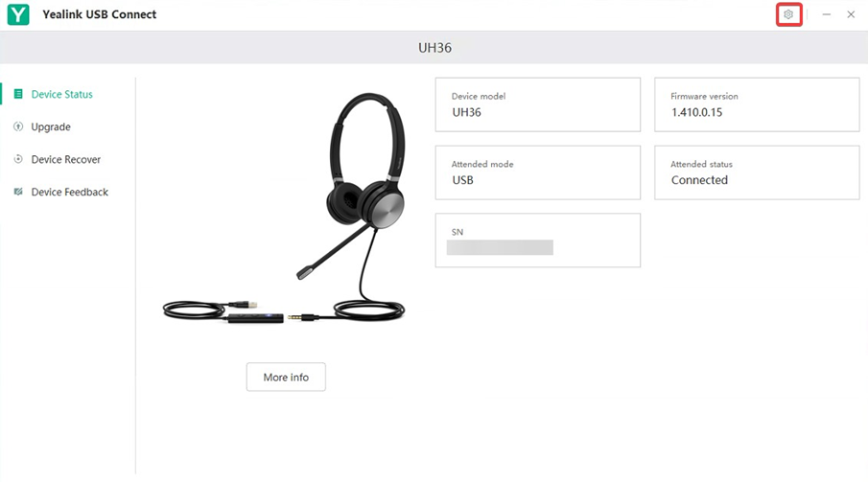Click the Yealink green Y logo

pyautogui.click(x=18, y=14)
